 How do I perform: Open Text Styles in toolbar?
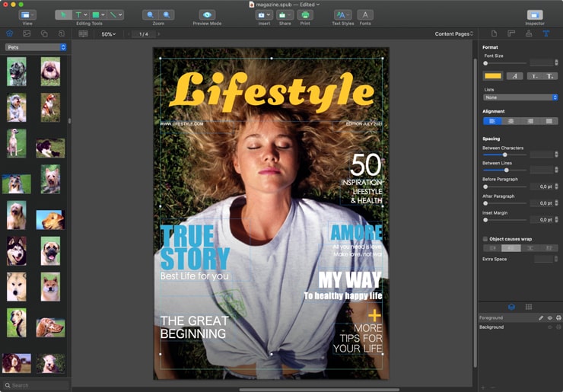point(342,14)
